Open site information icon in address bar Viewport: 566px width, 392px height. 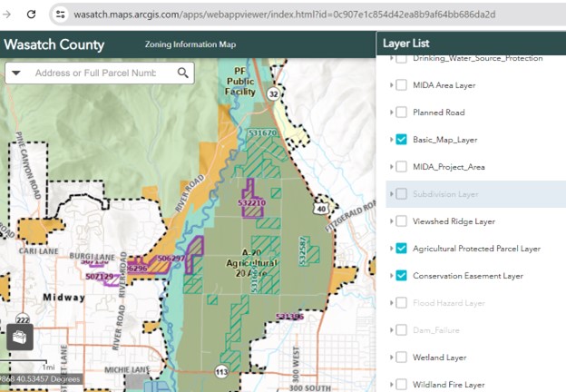point(61,15)
